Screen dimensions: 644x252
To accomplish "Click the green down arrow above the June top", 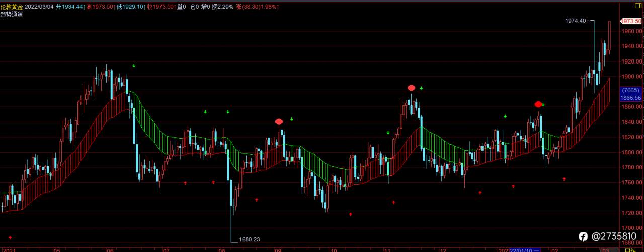I will (x=134, y=66).
